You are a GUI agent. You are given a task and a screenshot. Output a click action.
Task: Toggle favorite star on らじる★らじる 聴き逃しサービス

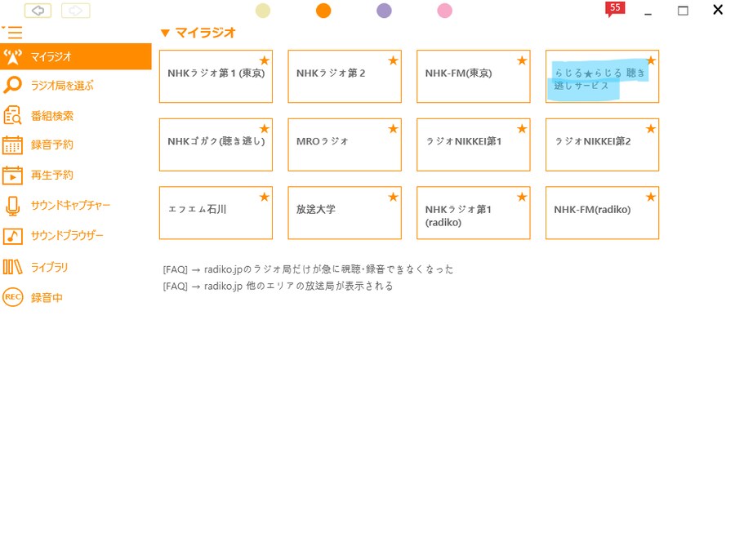pyautogui.click(x=651, y=60)
